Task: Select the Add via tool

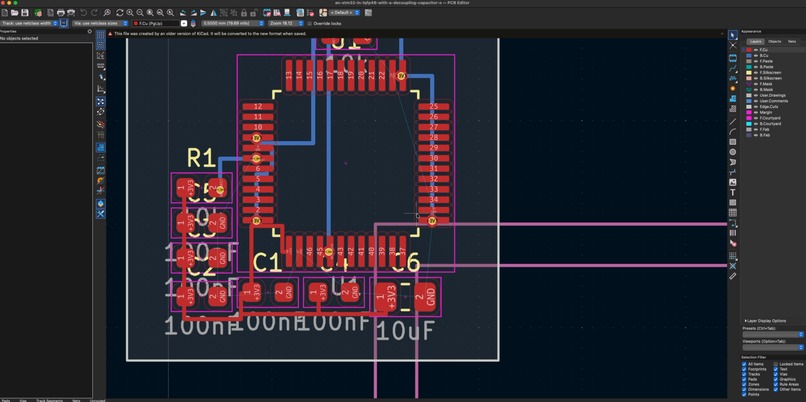Action: pyautogui.click(x=733, y=88)
